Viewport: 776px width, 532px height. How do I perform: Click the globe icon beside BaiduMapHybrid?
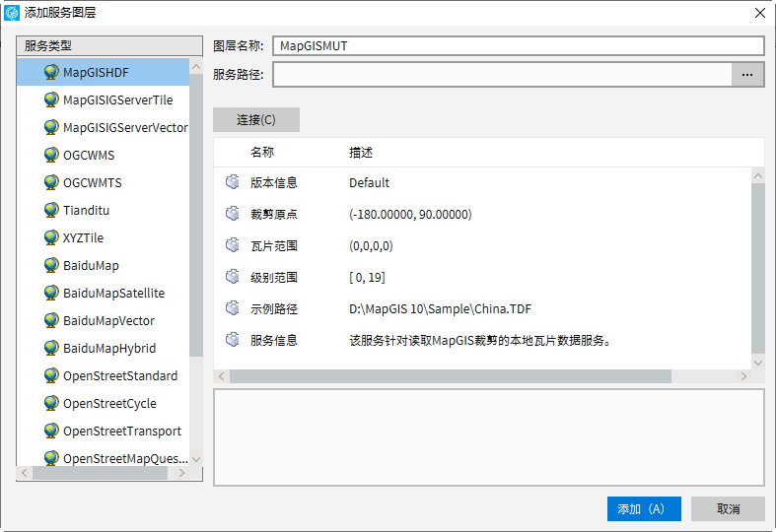coord(51,349)
